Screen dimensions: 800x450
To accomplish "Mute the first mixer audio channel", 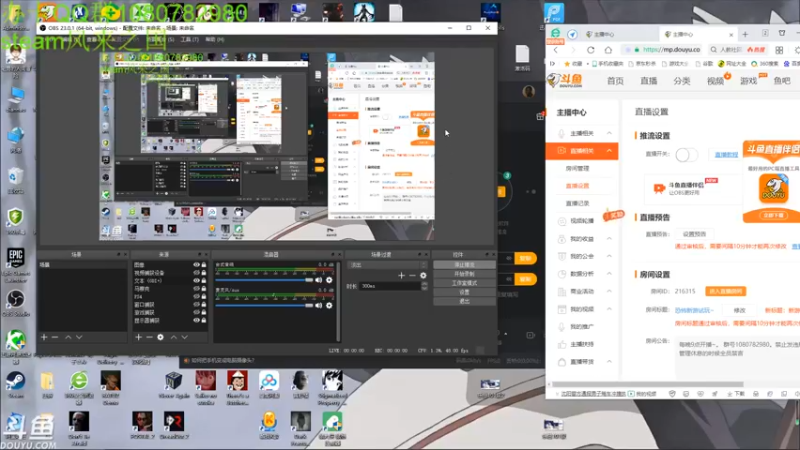I will coord(319,280).
